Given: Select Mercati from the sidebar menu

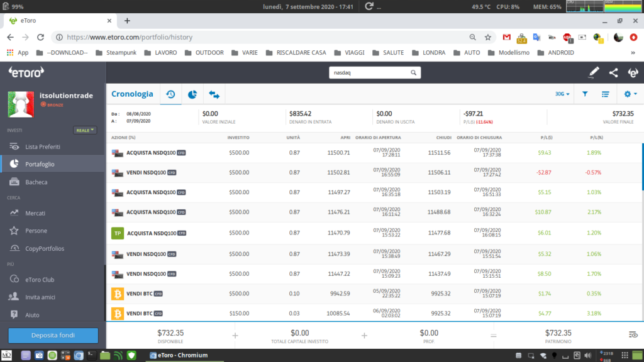Looking at the screenshot, I should click(35, 213).
